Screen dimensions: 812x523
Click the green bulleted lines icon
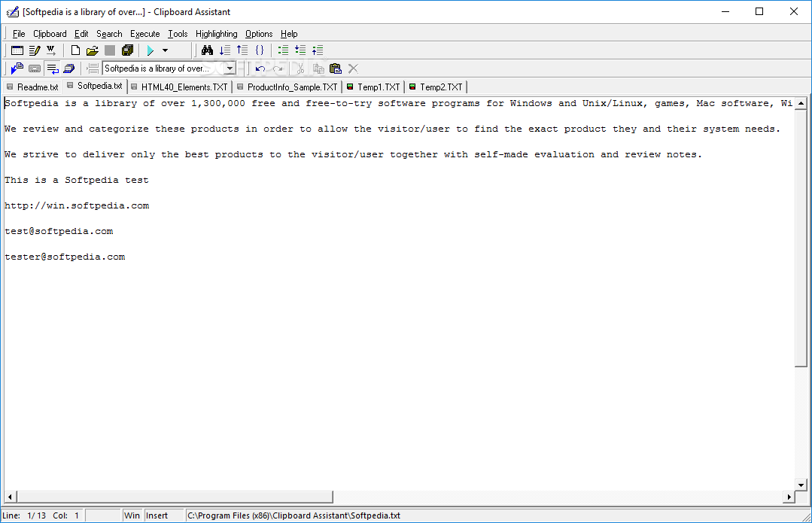283,50
